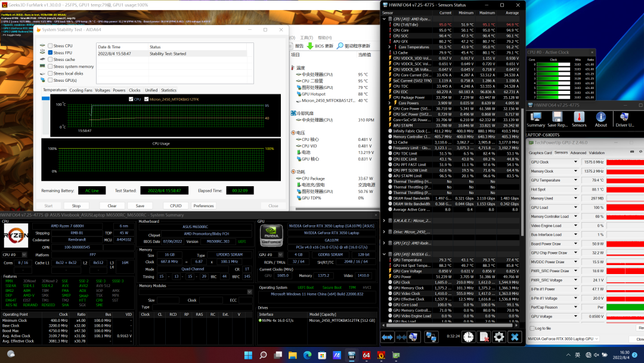Click the HWiNFO Summary icon
The image size is (644, 363).
pyautogui.click(x=535, y=118)
